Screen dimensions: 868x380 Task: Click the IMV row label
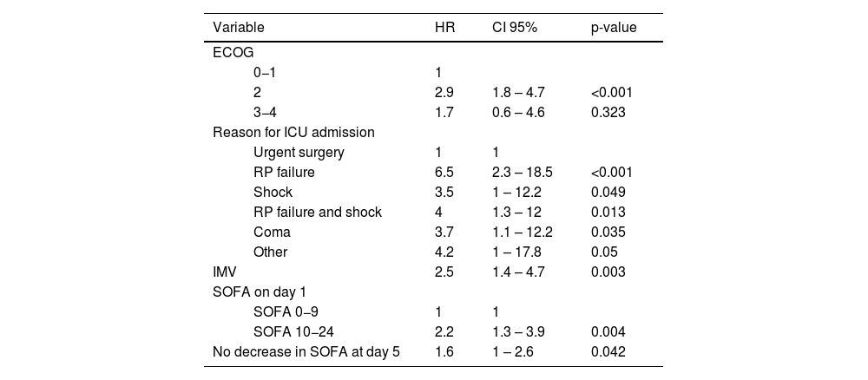click(224, 272)
